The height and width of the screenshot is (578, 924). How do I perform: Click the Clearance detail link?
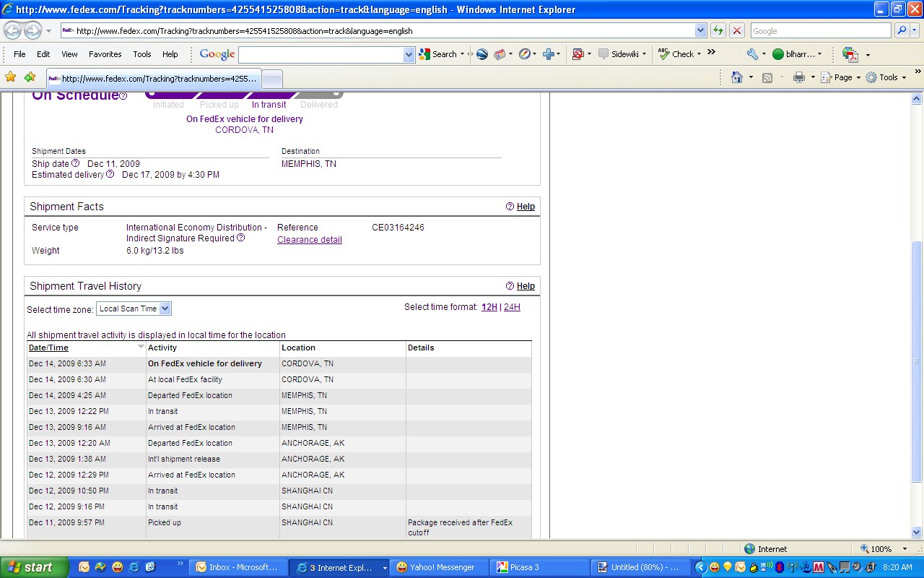310,240
